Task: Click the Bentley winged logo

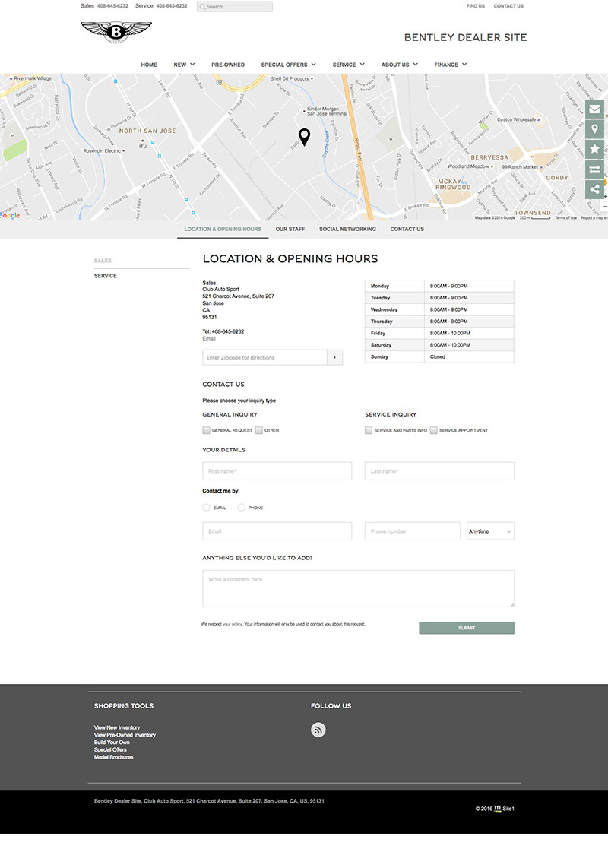Action: pos(116,32)
